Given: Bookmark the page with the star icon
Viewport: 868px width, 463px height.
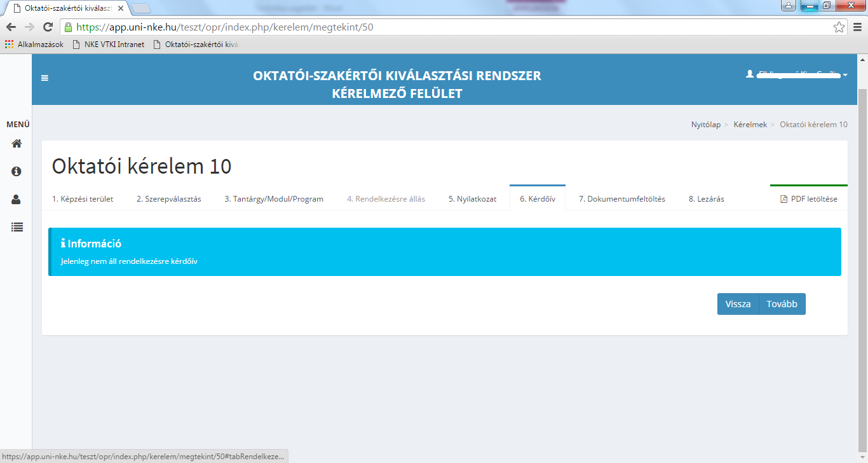Looking at the screenshot, I should (839, 27).
